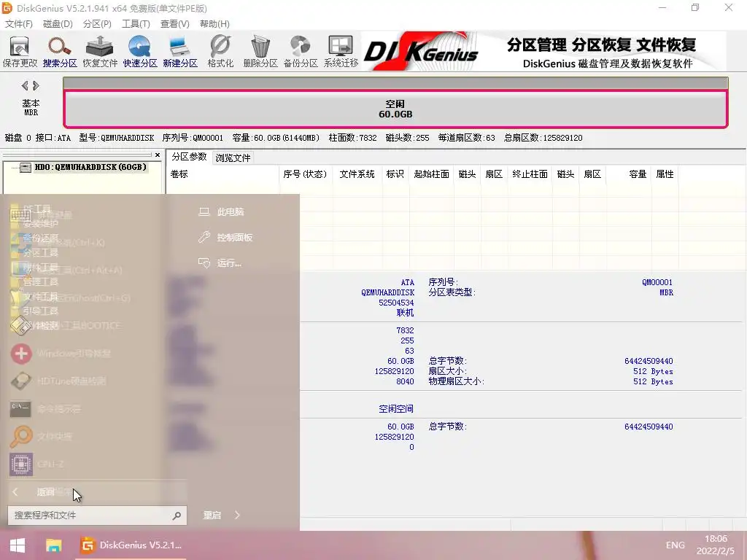Select the 空闲 60.0GB free space bar
This screenshot has height=560, width=747.
click(395, 109)
